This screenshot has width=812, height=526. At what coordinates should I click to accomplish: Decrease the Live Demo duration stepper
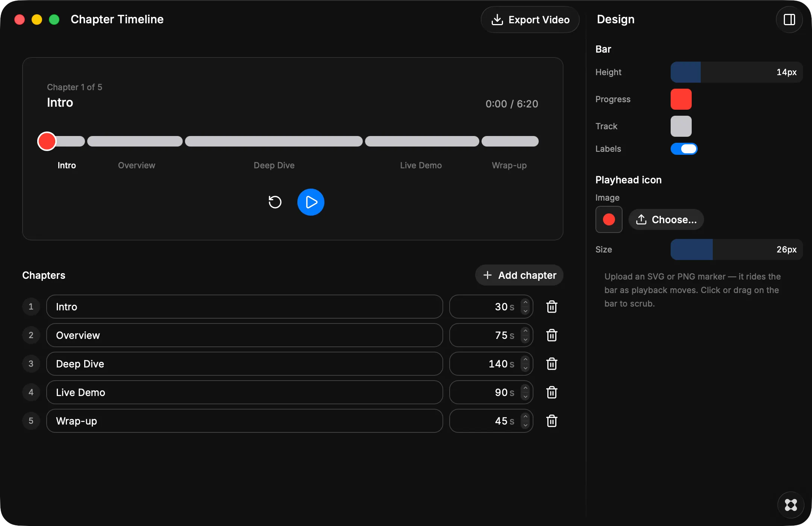pos(526,397)
